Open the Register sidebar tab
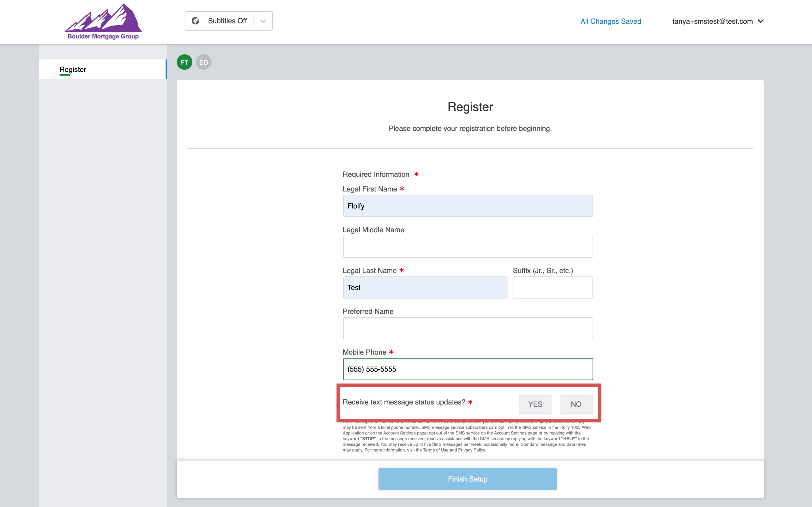812x507 pixels. click(x=73, y=69)
